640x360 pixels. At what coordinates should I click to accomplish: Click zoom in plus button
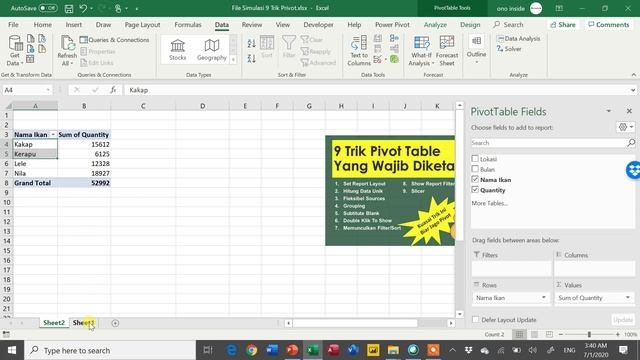point(618,334)
